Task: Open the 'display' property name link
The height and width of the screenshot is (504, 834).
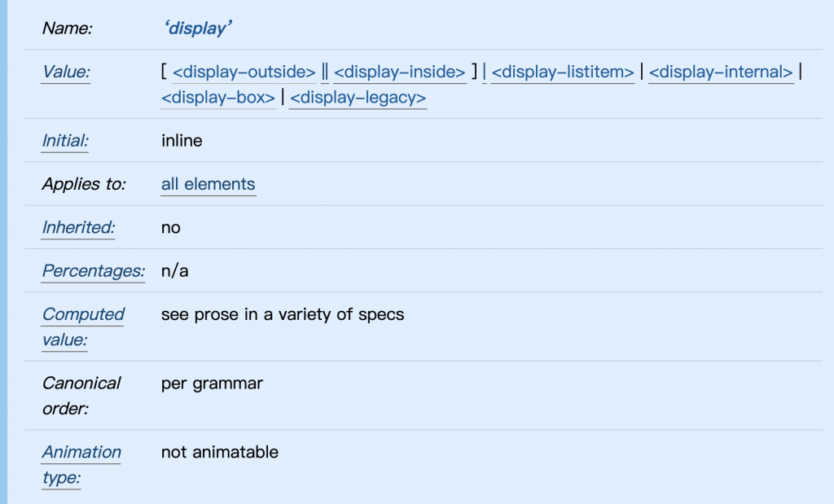Action: 198,28
